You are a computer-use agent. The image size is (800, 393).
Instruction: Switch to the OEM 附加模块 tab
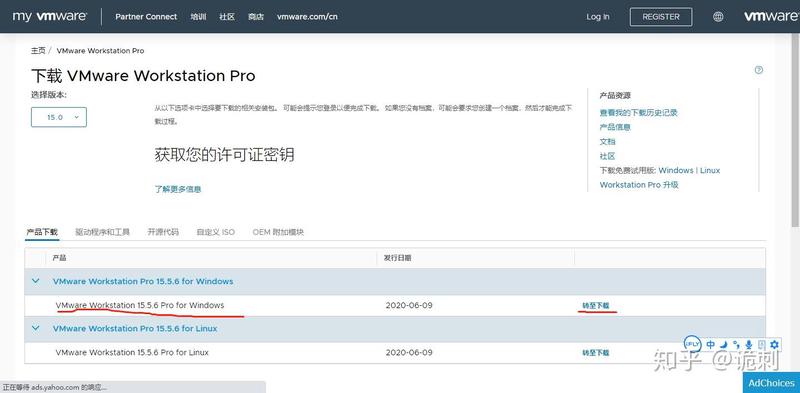pos(278,232)
